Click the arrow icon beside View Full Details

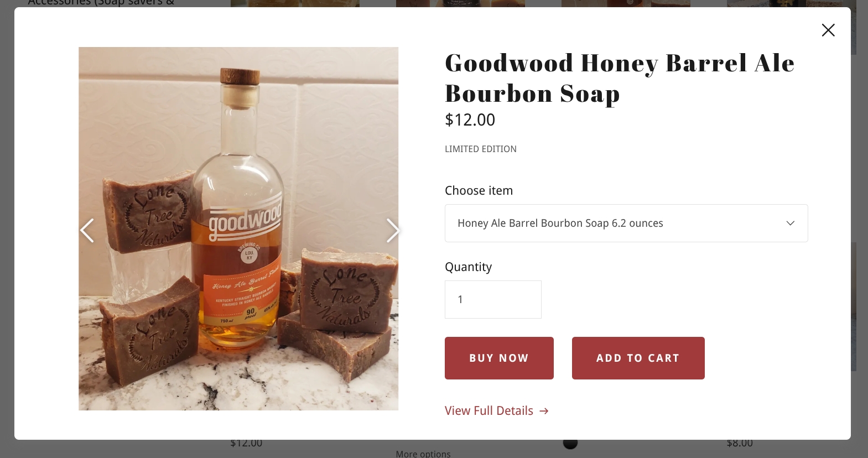pos(544,411)
